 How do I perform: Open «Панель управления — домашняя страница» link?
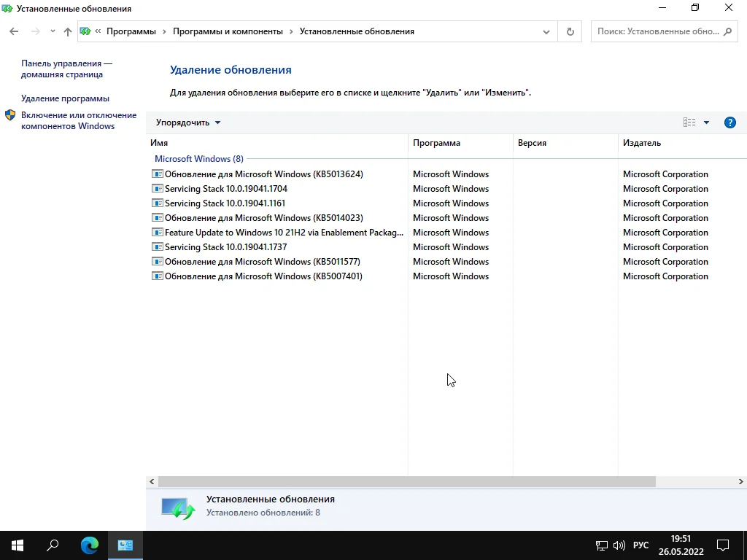[x=66, y=69]
